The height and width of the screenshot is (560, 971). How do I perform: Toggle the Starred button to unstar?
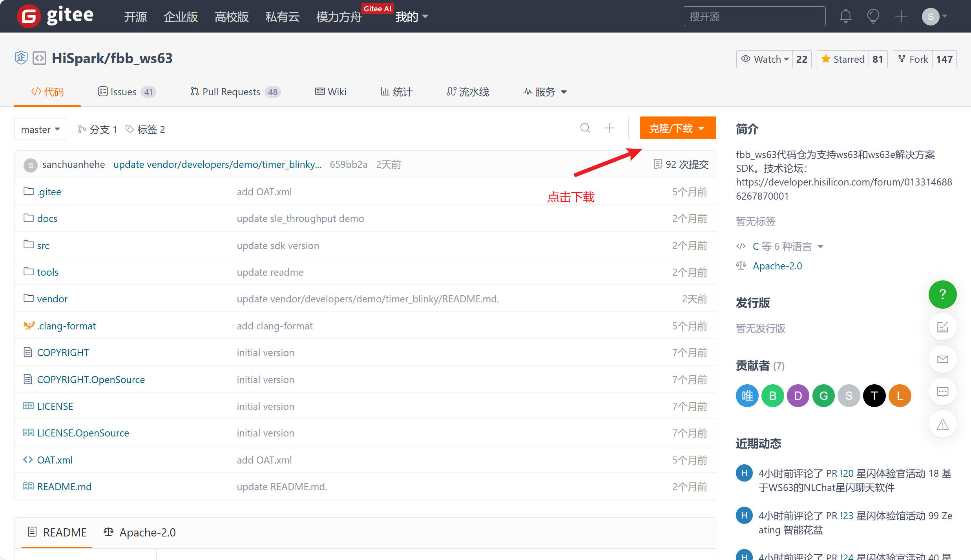coord(843,59)
